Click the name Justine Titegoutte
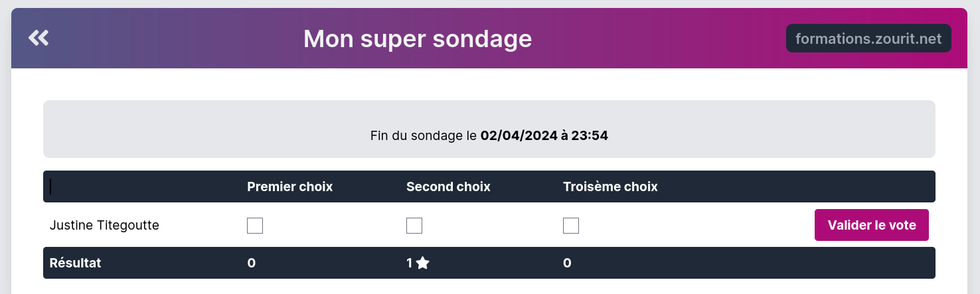This screenshot has width=980, height=294. pyautogui.click(x=104, y=226)
